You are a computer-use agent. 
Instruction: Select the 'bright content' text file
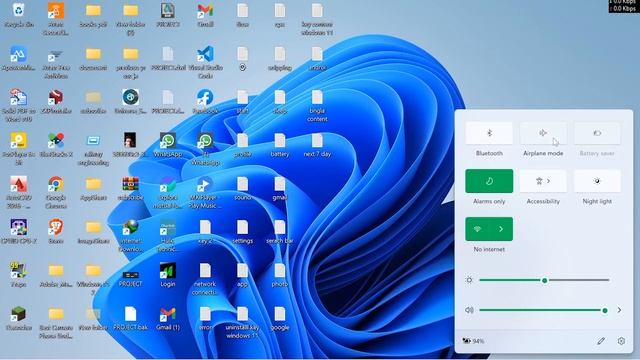(x=317, y=106)
